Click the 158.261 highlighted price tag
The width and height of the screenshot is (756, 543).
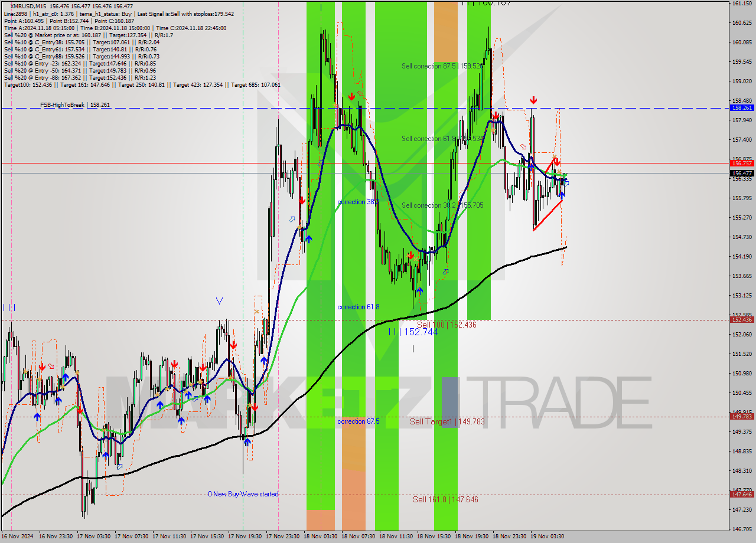742,108
